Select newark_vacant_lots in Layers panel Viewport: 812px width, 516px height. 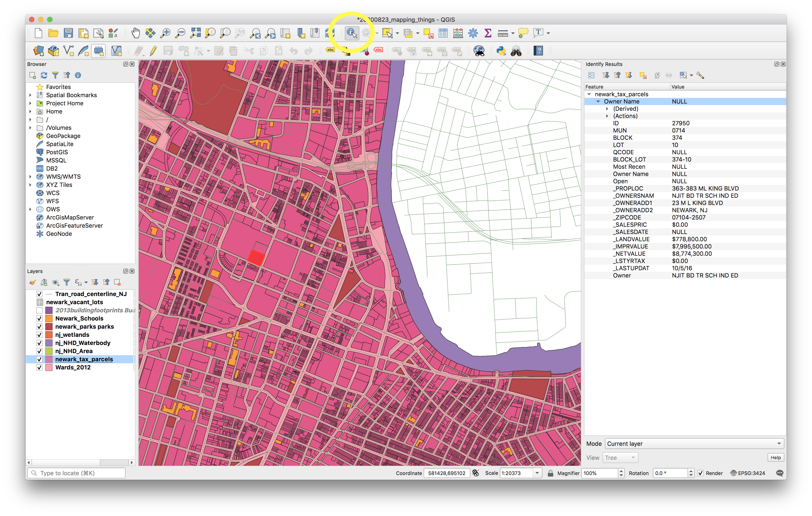(x=74, y=302)
